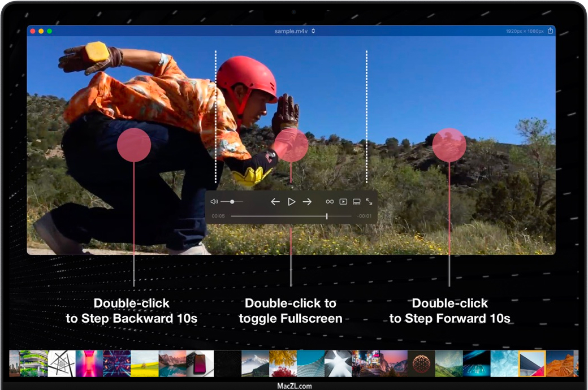Screen dimensions: 588x390
Task: Select the snowy mountain peak thumbnail
Action: click(256, 363)
